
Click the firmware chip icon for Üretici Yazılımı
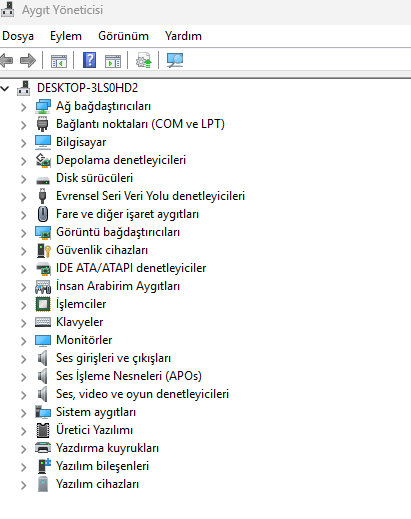click(43, 430)
